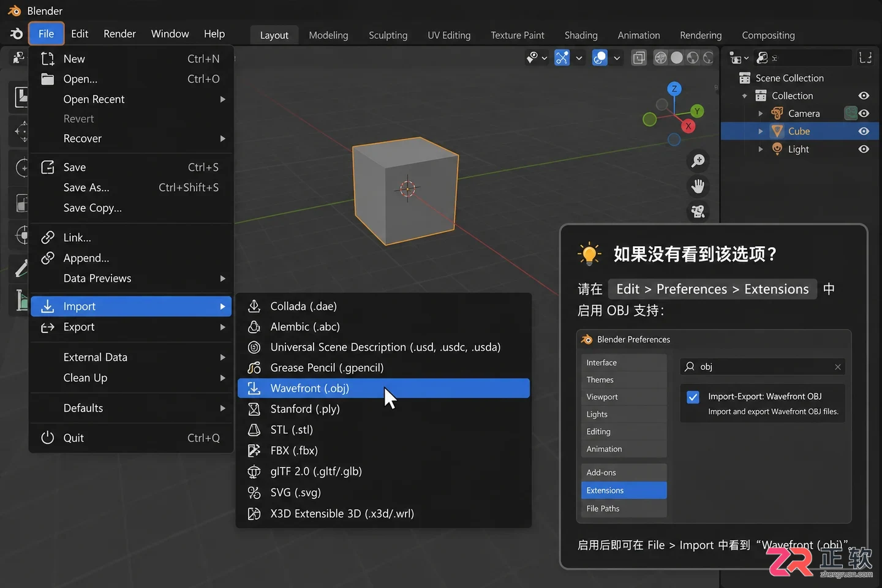Image resolution: width=882 pixels, height=588 pixels.
Task: Switch to the Sculpting workspace tab
Action: pyautogui.click(x=388, y=35)
